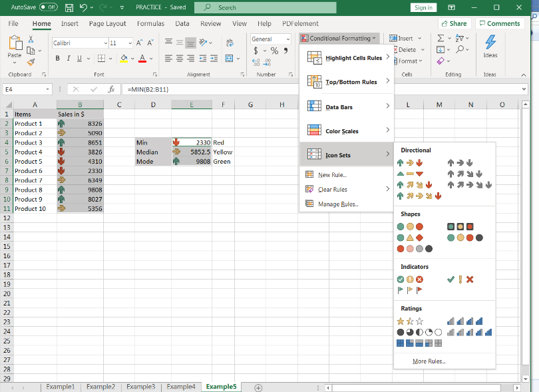The width and height of the screenshot is (539, 392).
Task: Expand the Borders dropdown arrow
Action: [x=110, y=59]
